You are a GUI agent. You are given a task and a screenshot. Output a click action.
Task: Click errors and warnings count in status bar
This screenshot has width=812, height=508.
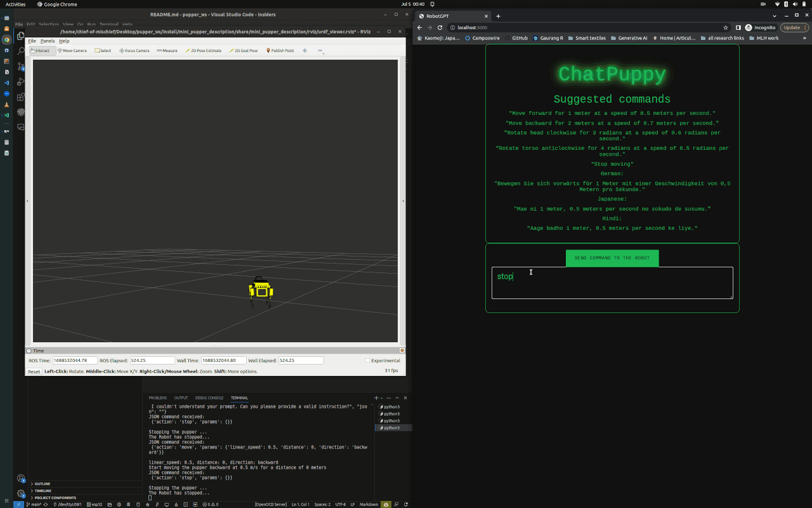(x=210, y=504)
